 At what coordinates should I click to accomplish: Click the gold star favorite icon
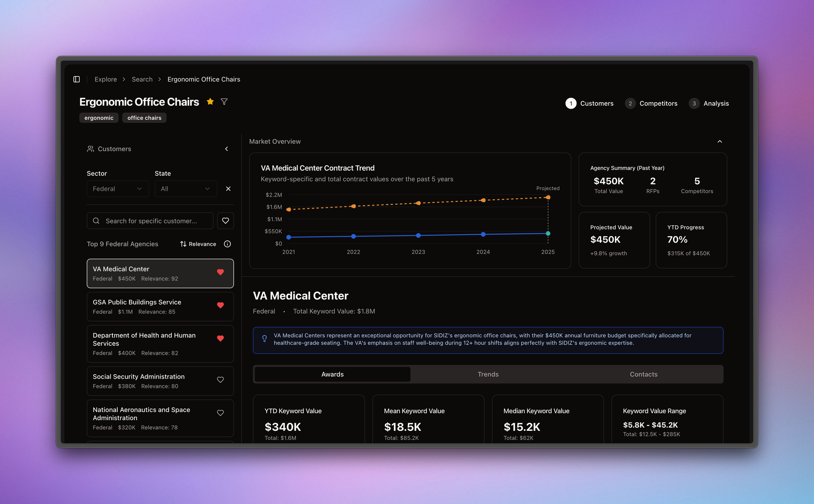(x=210, y=102)
